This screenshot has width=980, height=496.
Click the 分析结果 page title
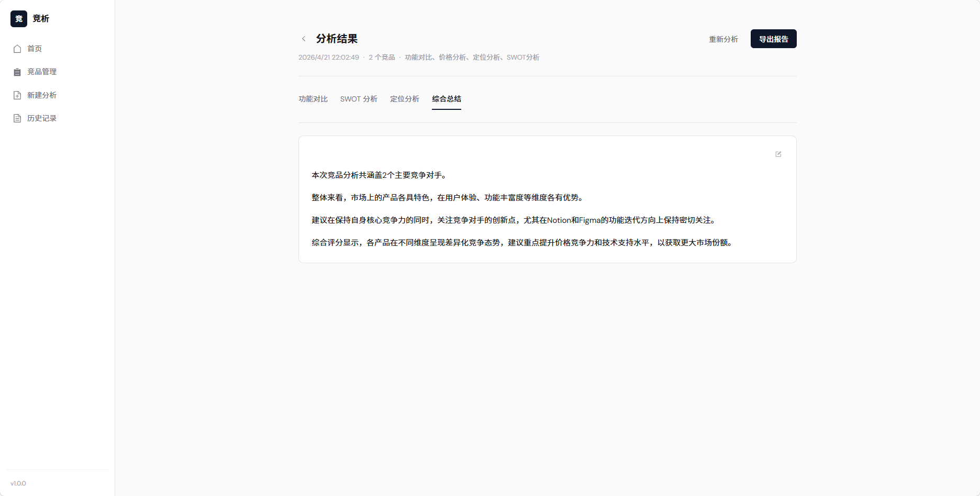[x=337, y=39]
